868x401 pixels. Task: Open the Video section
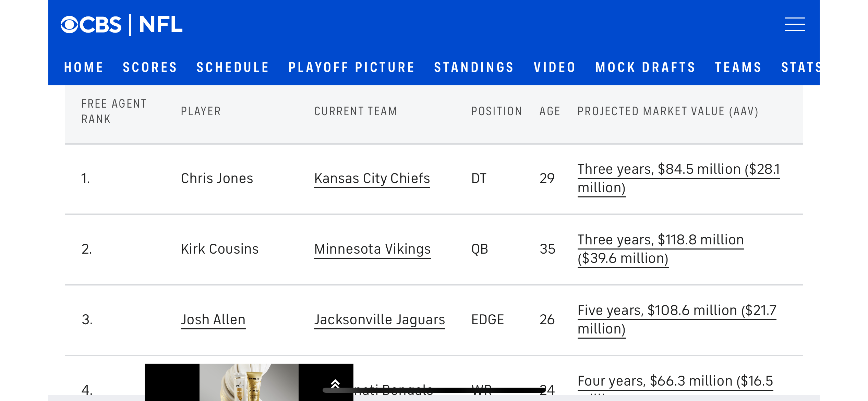point(555,67)
